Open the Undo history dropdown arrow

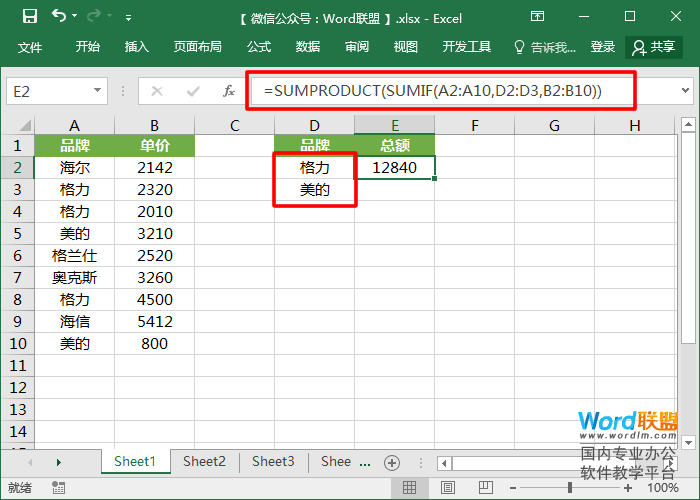coord(75,16)
